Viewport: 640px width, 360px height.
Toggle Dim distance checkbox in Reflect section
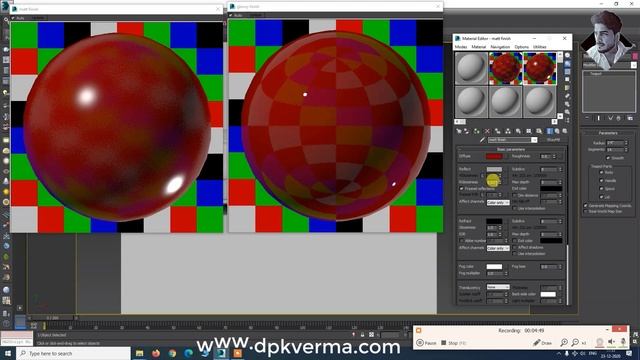[515, 196]
